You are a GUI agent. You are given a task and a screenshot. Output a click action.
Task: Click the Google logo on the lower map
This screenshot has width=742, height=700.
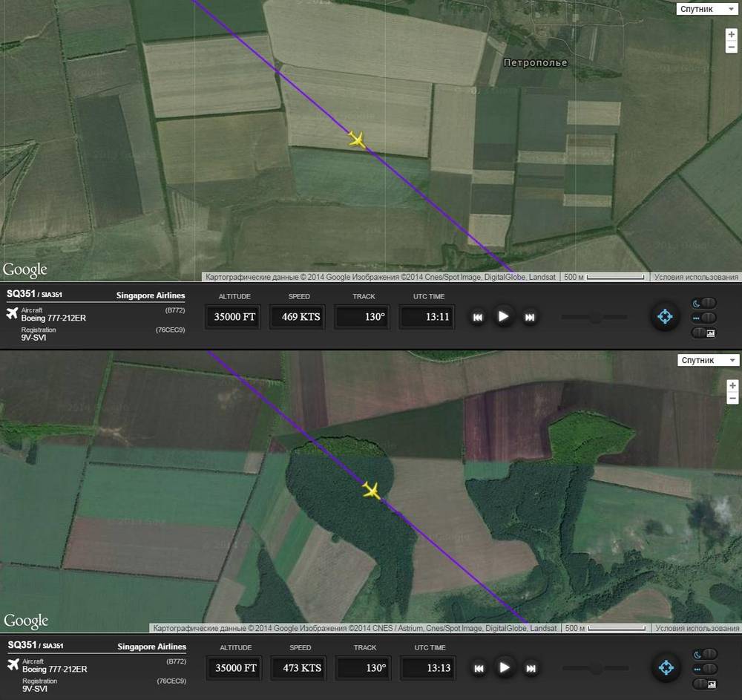coord(26,621)
